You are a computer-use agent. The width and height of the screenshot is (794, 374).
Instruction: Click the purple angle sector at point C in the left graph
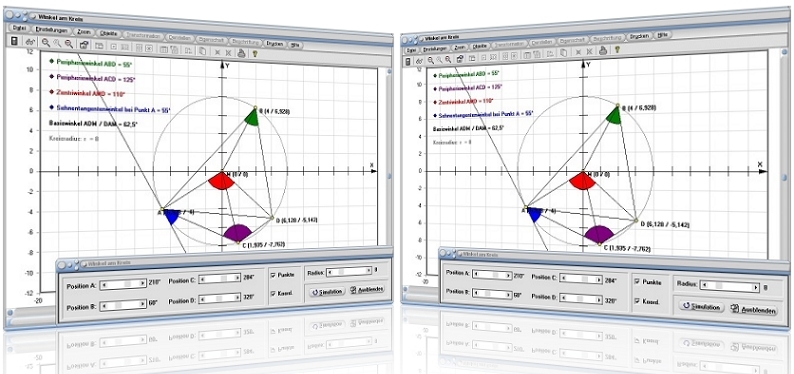(237, 233)
